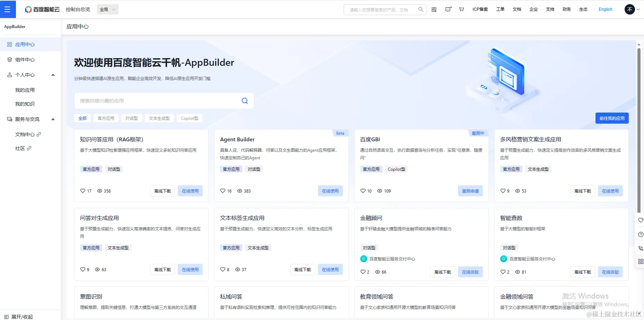Open the 全局 region dropdown
The height and width of the screenshot is (320, 644).
107,9
